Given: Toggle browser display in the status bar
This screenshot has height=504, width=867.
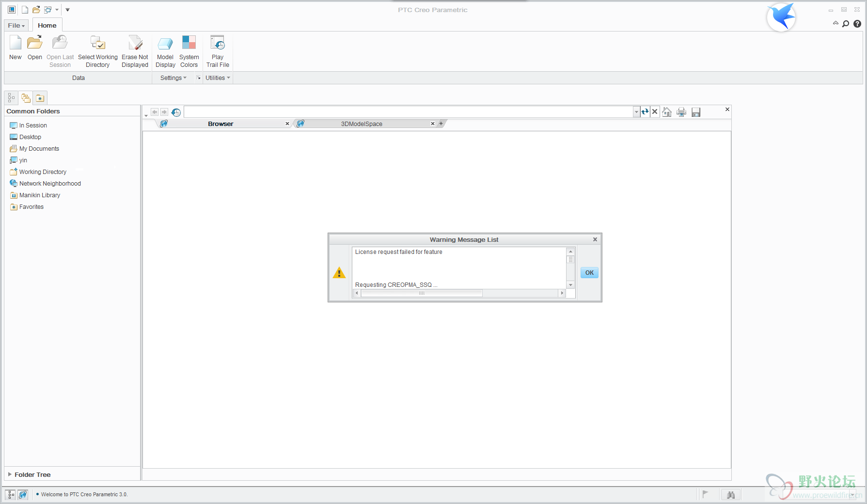Looking at the screenshot, I should [x=23, y=495].
